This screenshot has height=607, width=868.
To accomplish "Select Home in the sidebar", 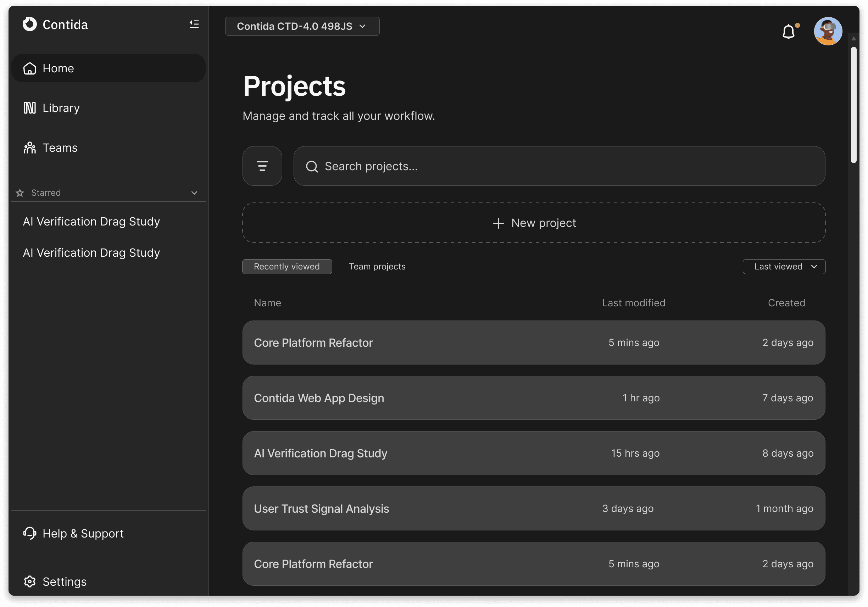I will 58,68.
